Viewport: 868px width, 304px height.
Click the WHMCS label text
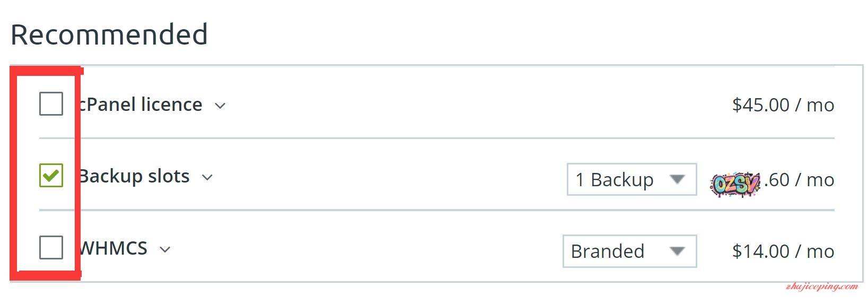pyautogui.click(x=113, y=248)
